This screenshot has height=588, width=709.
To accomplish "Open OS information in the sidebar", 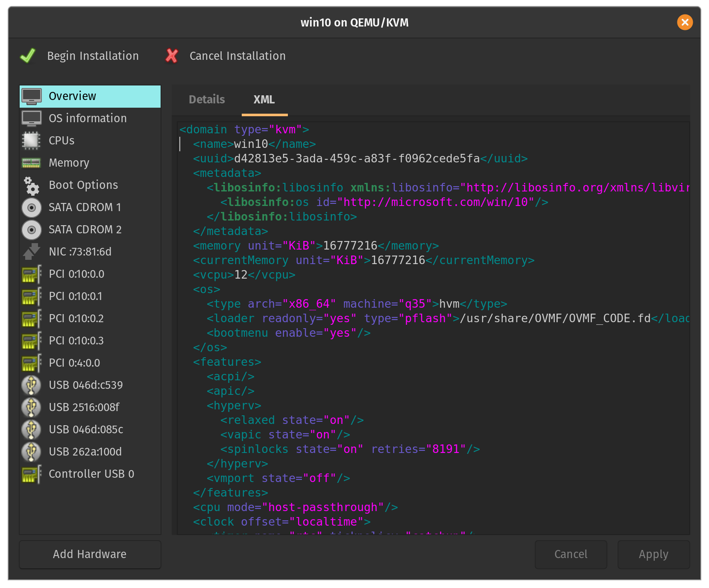I will [x=88, y=118].
